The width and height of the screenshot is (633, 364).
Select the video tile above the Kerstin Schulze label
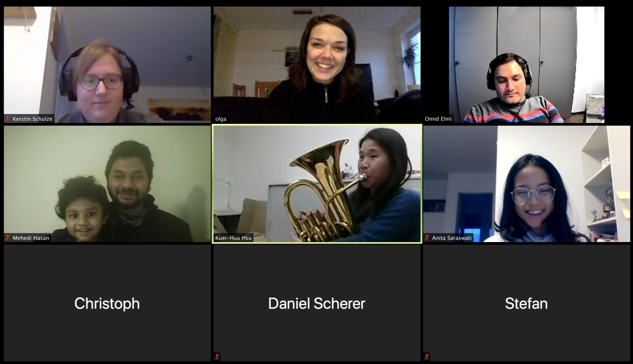[x=107, y=65]
